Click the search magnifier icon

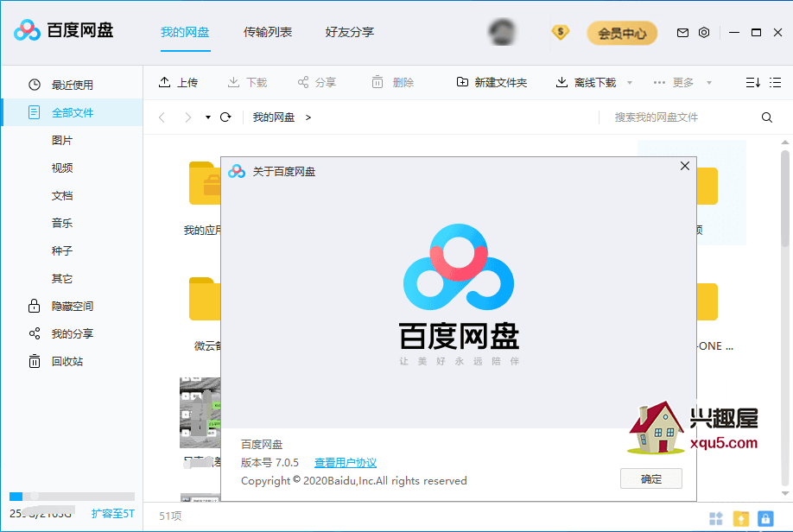767,117
